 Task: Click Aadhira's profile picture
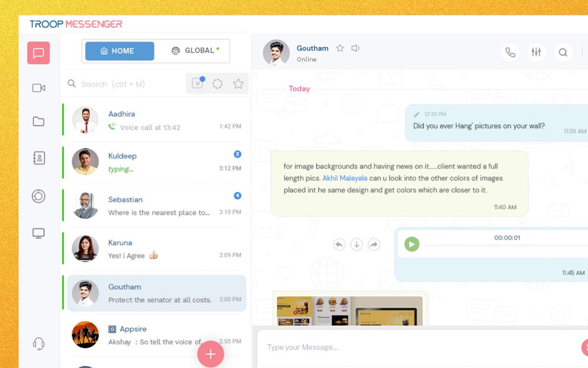click(85, 120)
